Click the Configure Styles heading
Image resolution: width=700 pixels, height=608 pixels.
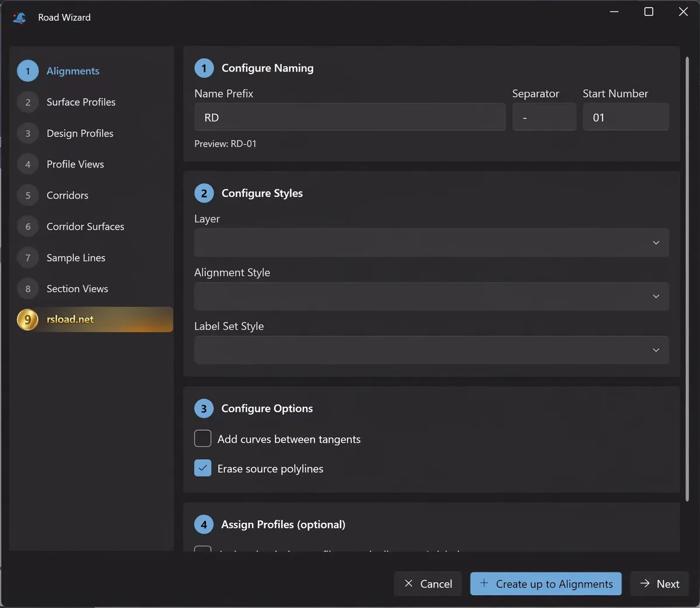coord(262,193)
